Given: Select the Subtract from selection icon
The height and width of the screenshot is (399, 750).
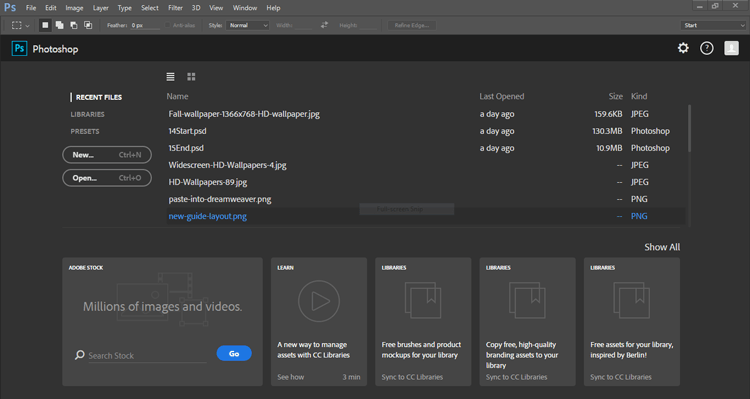Looking at the screenshot, I should [74, 25].
